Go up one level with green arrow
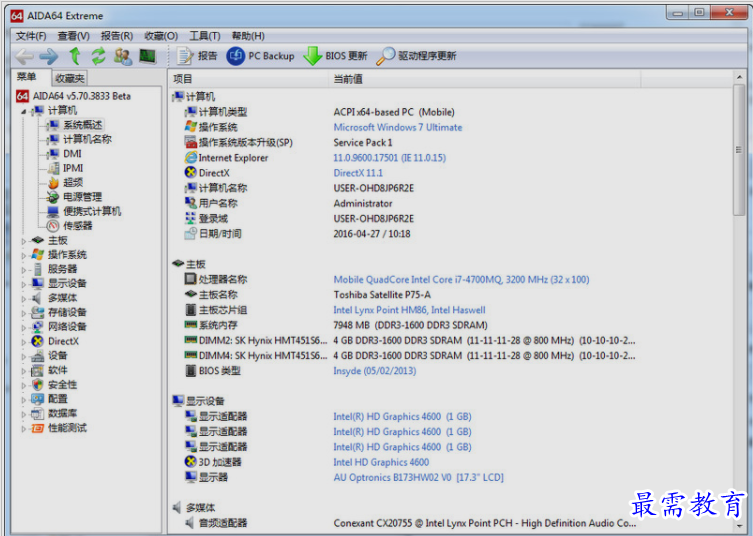Viewport: 753px width, 536px height. 75,56
